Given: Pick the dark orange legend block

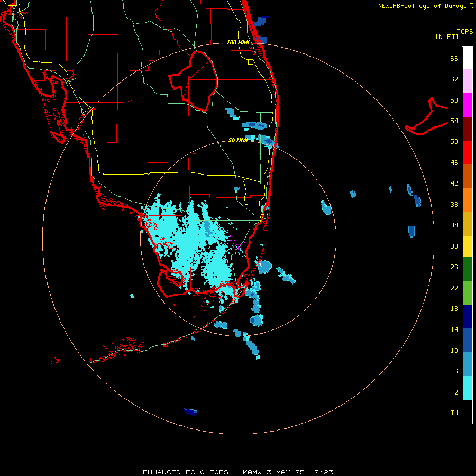Looking at the screenshot, I should 467,176.
